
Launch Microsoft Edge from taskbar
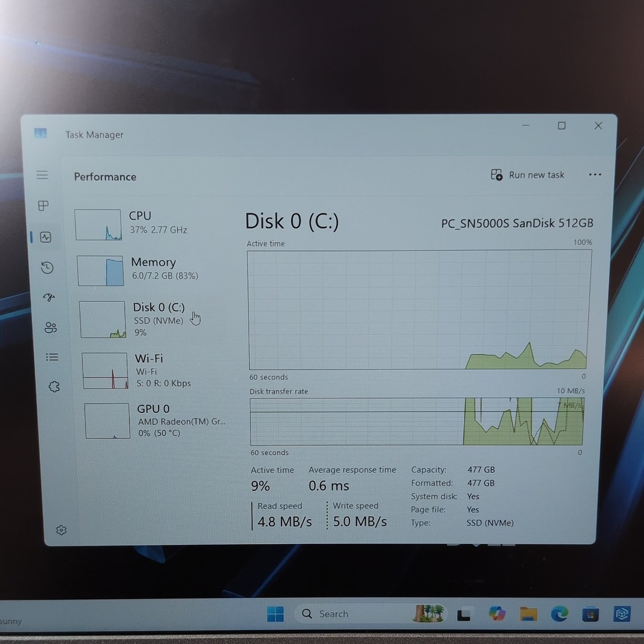click(559, 614)
